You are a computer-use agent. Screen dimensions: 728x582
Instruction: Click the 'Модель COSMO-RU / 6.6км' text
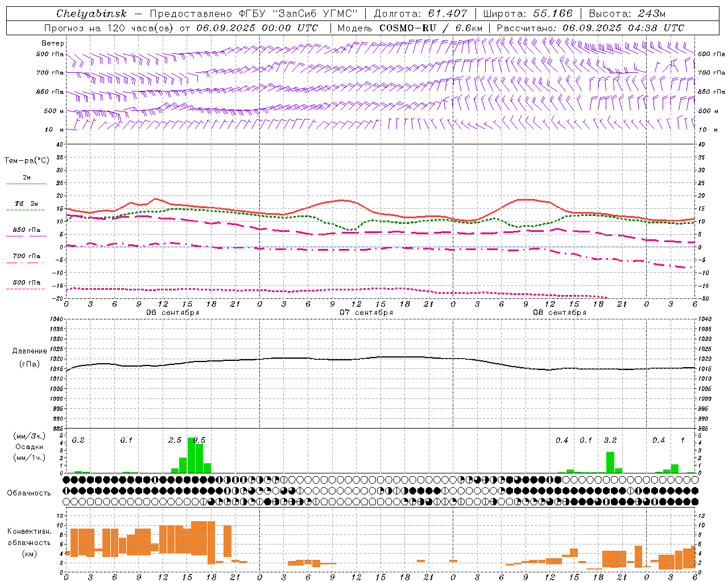point(409,28)
